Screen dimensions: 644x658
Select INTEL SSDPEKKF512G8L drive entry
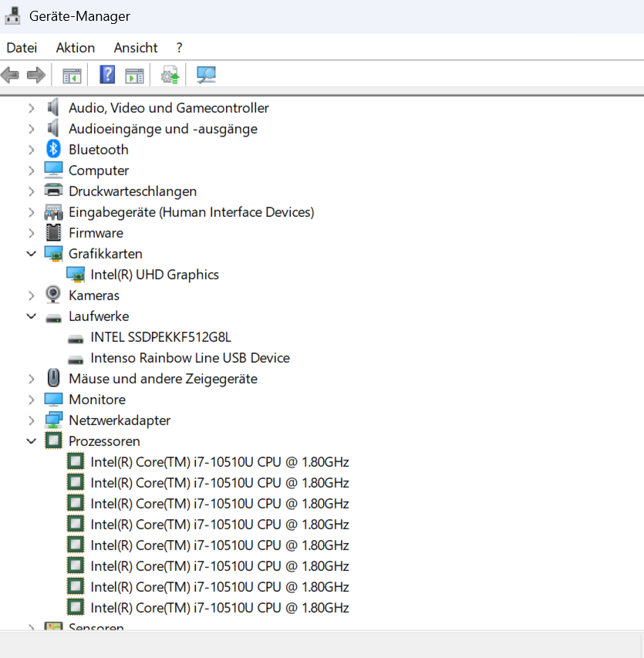(x=160, y=337)
